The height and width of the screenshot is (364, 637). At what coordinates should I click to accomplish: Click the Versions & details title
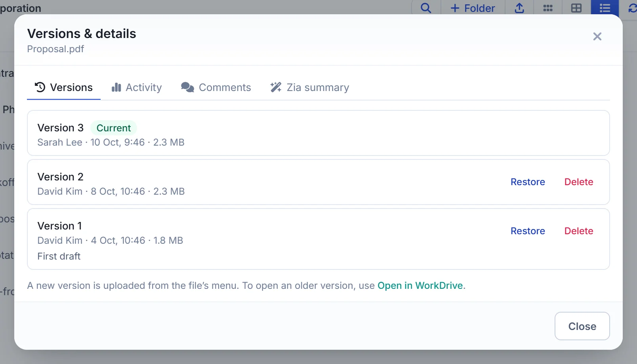[82, 34]
